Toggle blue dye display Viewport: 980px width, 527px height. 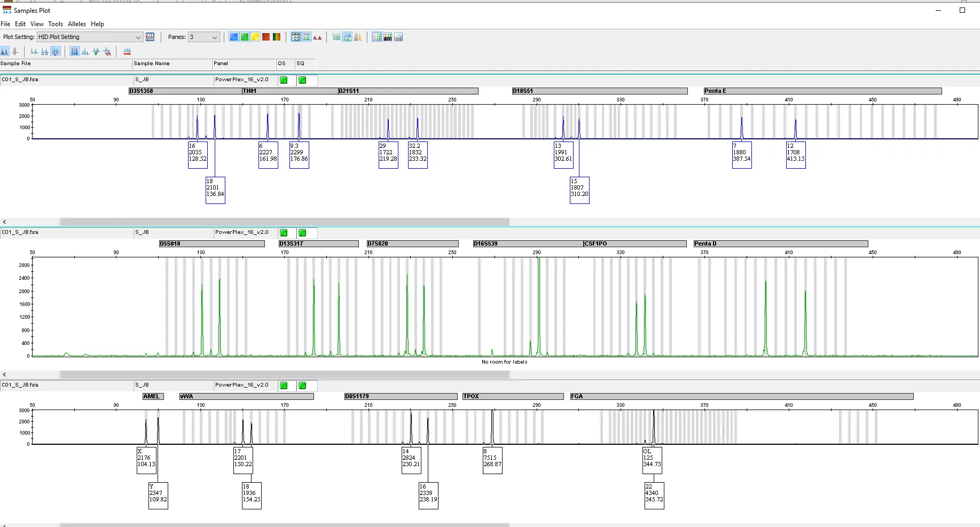click(233, 37)
